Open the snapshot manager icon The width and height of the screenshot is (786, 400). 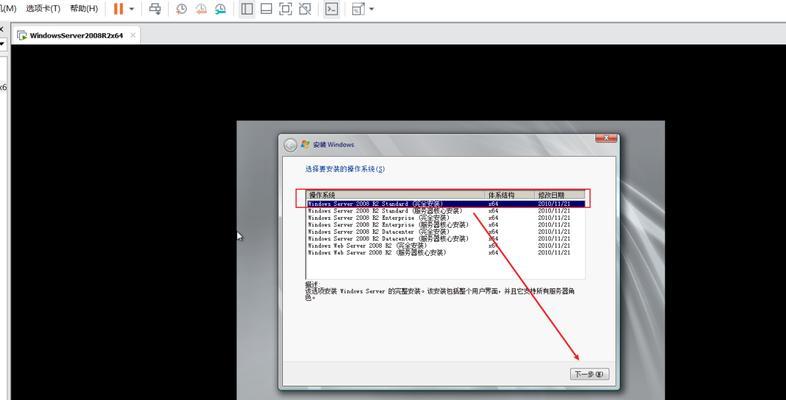point(220,9)
